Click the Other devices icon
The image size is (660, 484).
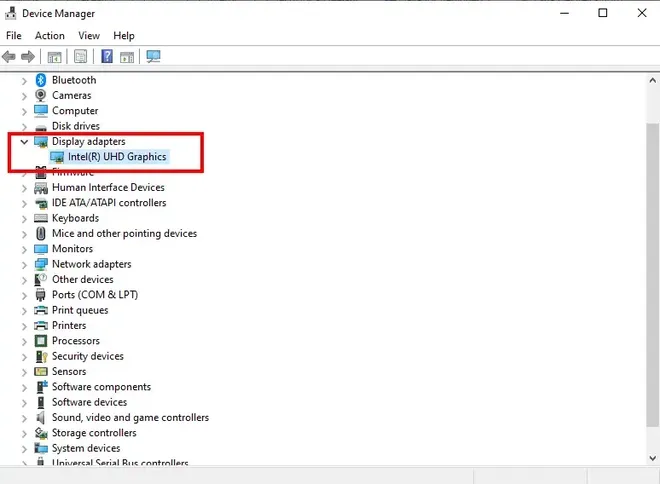coord(40,279)
